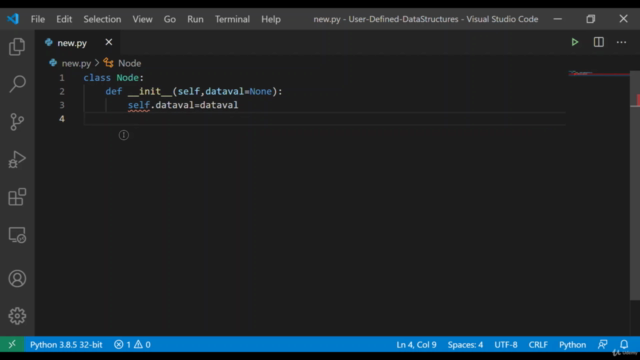Open the View menu
Viewport: 640px width, 360px height.
142,19
